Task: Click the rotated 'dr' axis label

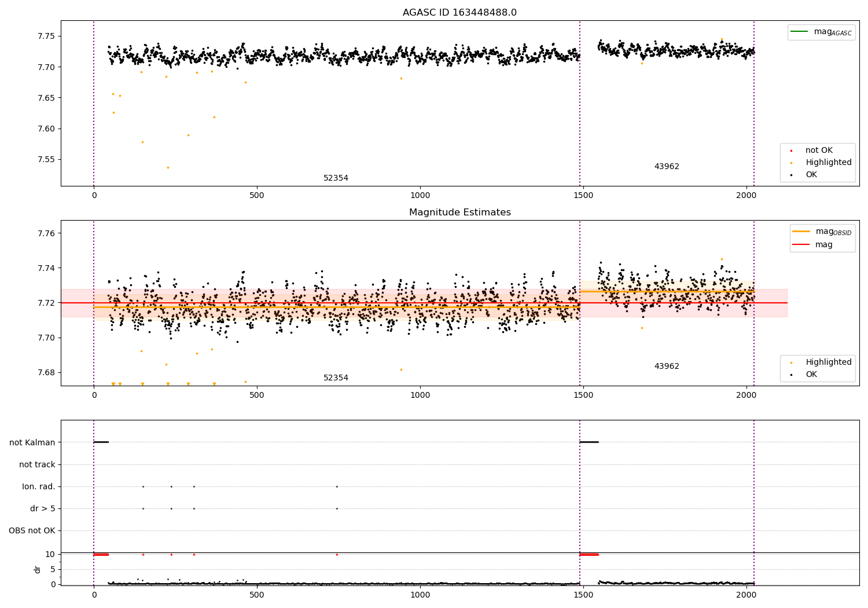Action: click(x=37, y=569)
